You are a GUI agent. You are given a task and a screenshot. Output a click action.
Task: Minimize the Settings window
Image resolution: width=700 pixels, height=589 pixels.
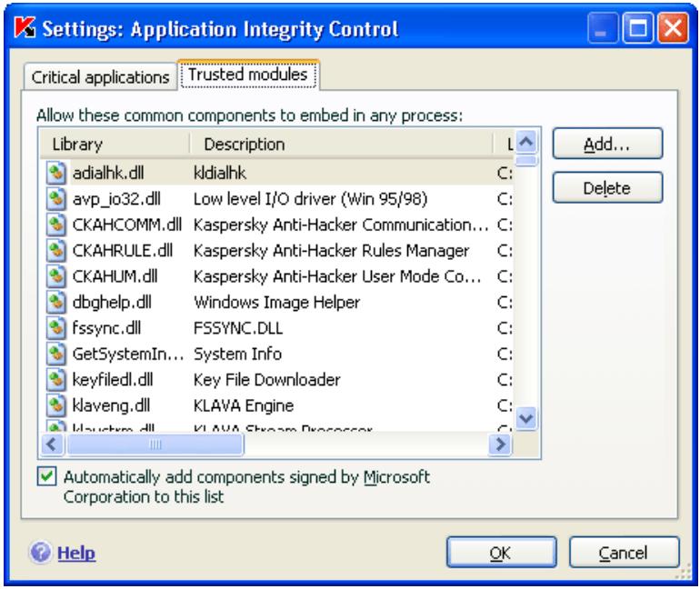pyautogui.click(x=603, y=28)
